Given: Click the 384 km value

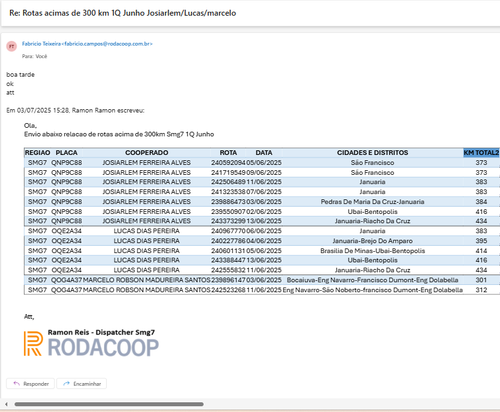Looking at the screenshot, I should (x=481, y=202).
